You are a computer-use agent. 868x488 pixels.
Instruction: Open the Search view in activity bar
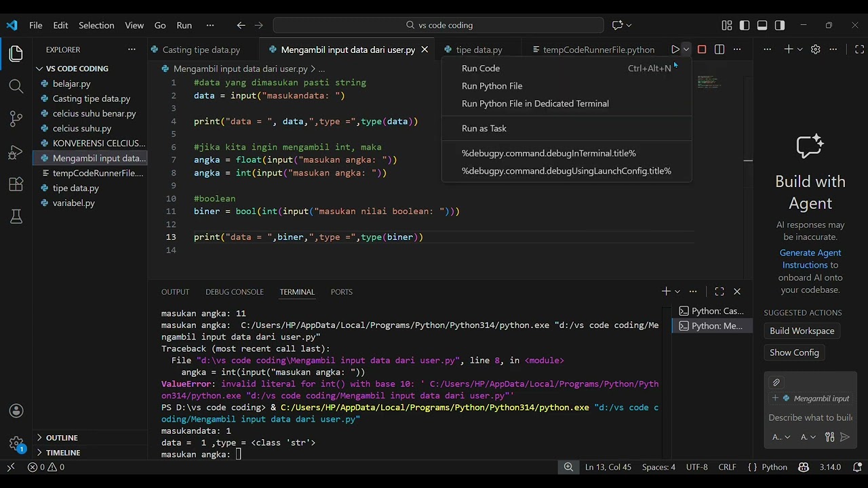(16, 86)
